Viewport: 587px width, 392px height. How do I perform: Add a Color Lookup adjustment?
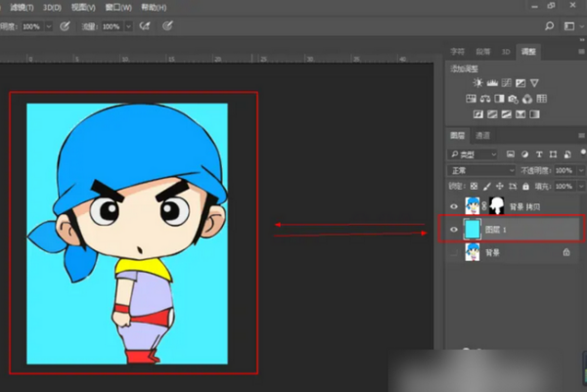(542, 99)
